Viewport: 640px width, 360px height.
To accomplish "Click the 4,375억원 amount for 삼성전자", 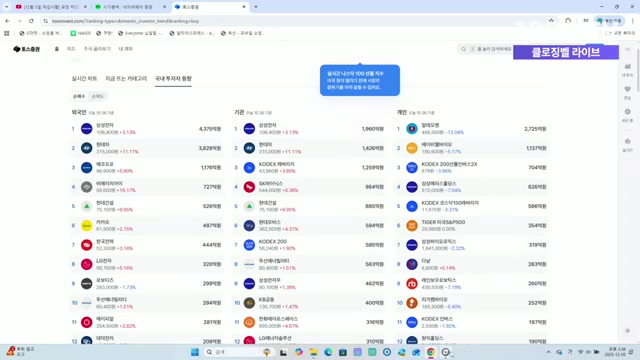I will pos(210,129).
